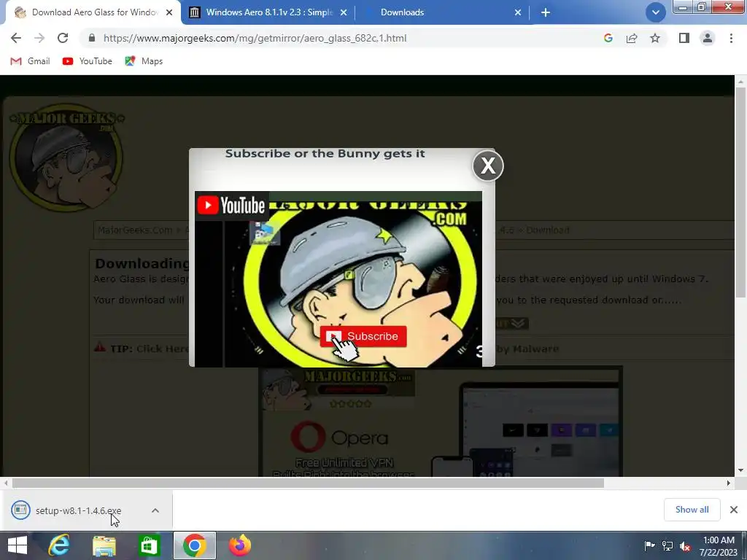
Task: Go forward with the browser forward arrow
Action: 39,38
